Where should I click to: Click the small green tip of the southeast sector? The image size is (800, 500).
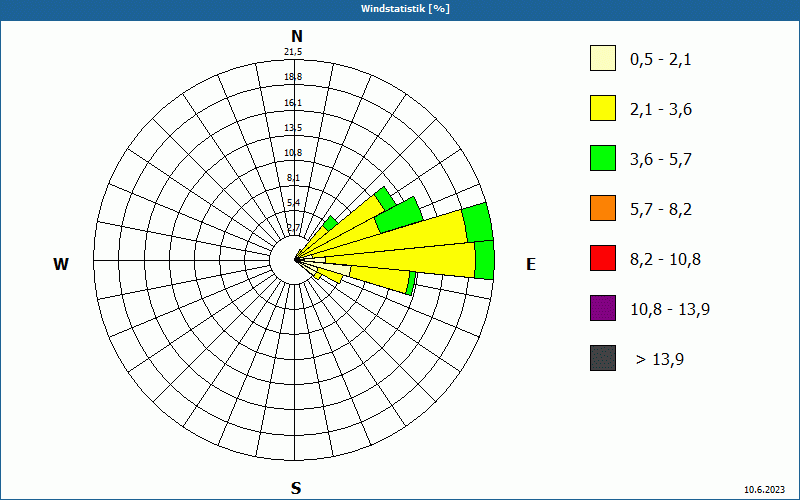click(412, 283)
